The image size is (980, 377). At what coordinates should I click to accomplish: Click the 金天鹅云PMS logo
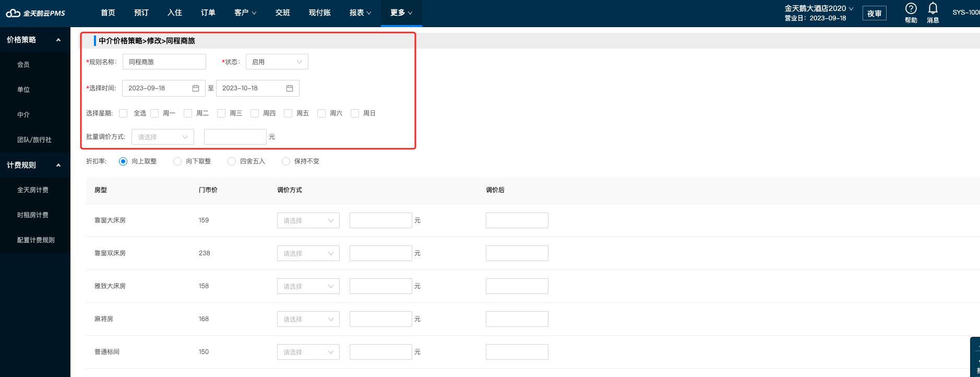click(35, 13)
